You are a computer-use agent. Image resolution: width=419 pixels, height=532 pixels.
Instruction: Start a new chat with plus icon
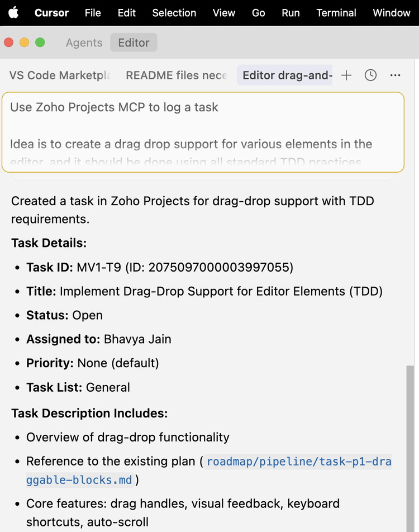pos(346,75)
